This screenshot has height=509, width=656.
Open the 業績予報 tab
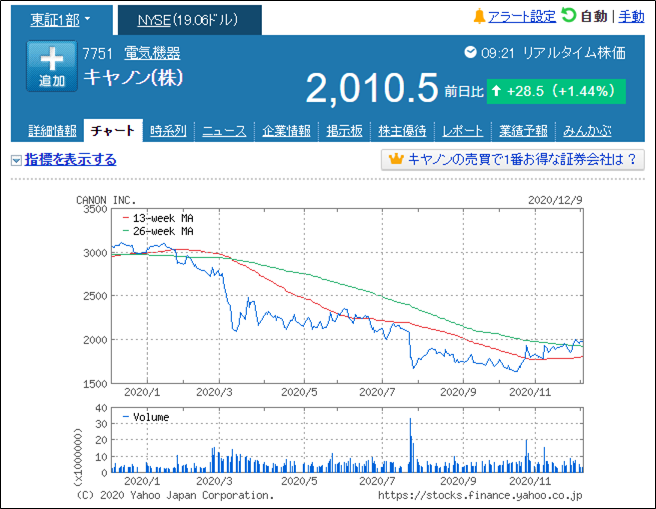(523, 131)
